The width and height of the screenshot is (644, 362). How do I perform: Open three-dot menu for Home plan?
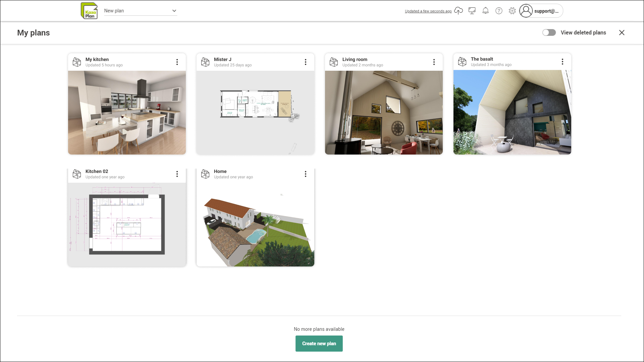pyautogui.click(x=306, y=174)
